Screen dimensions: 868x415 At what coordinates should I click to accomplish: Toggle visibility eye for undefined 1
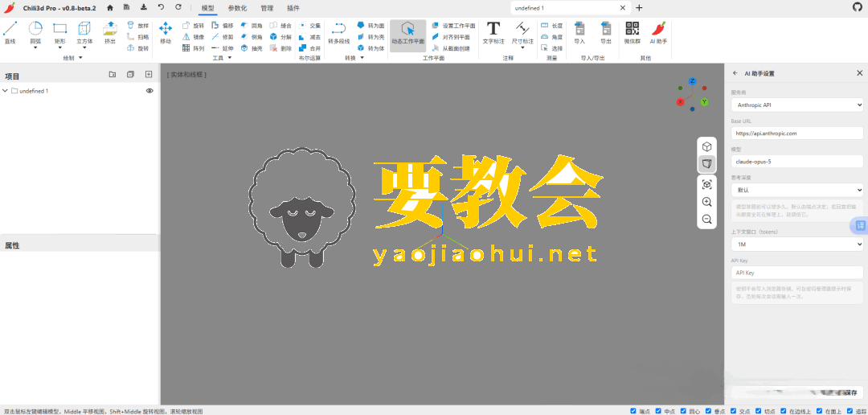[149, 91]
